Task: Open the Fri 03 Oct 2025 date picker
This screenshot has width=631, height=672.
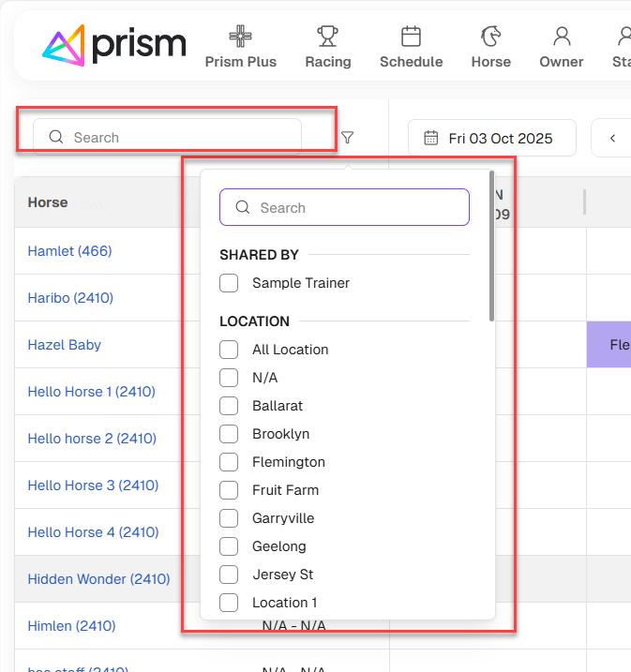Action: tap(493, 138)
